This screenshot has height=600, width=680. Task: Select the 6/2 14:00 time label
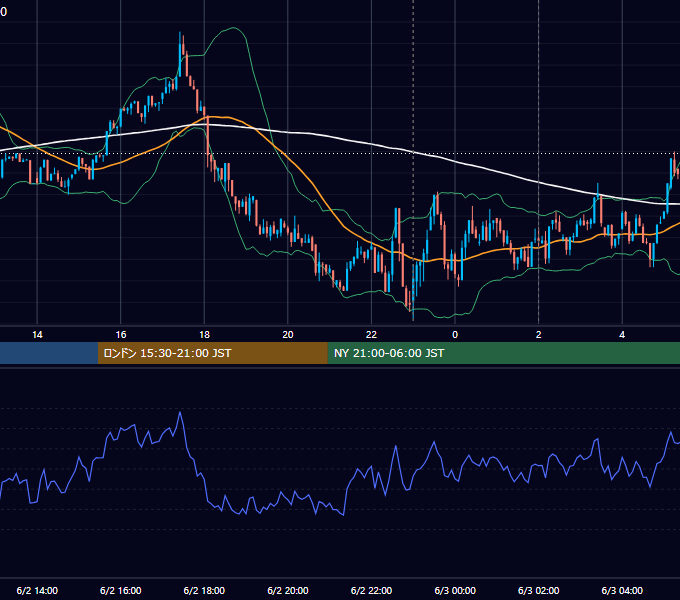(x=37, y=590)
